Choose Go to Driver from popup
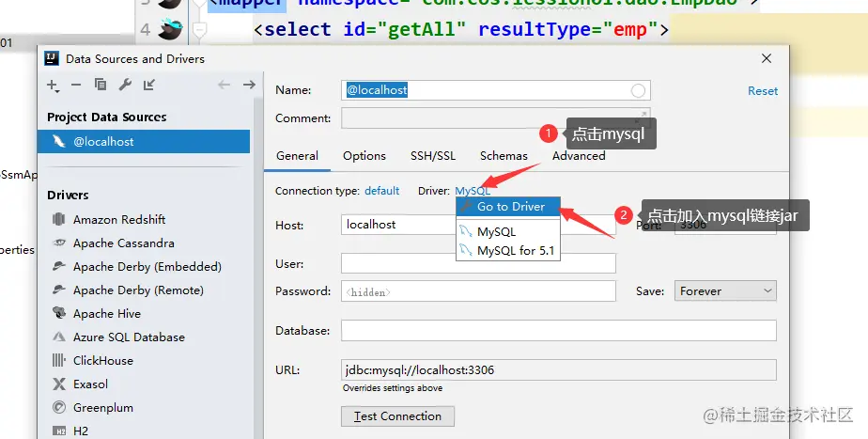This screenshot has height=439, width=868. tap(508, 207)
